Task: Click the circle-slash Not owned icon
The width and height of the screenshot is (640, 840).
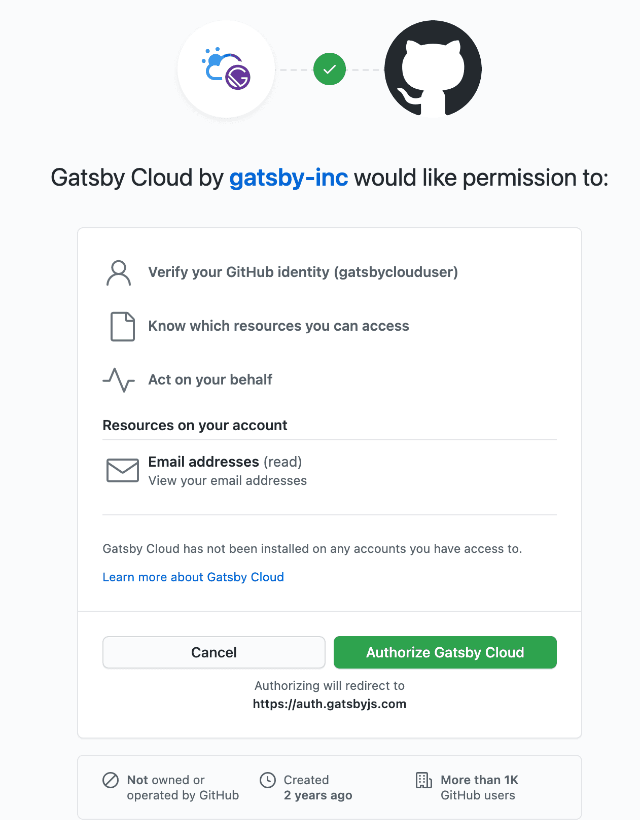Action: click(x=111, y=780)
